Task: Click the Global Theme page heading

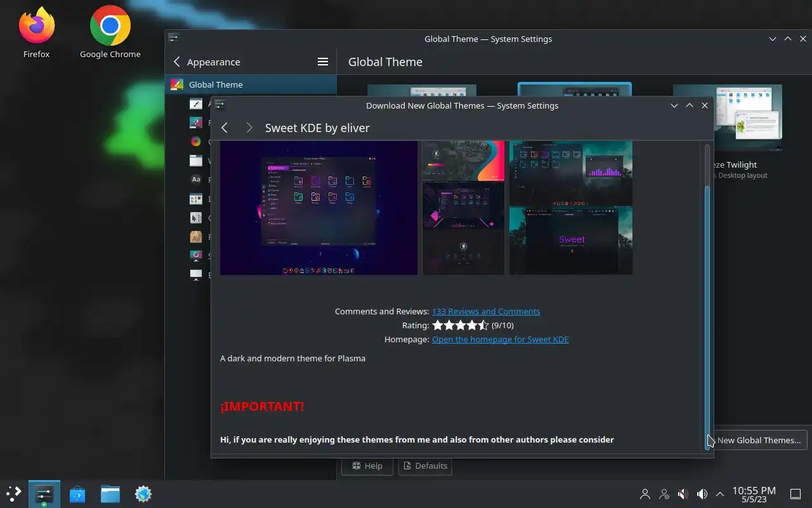Action: [x=385, y=62]
